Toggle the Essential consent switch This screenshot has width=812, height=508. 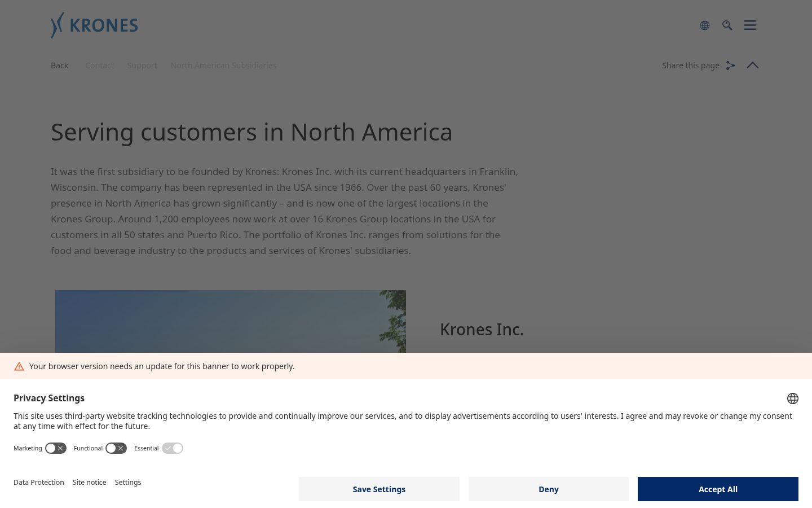[x=173, y=448]
